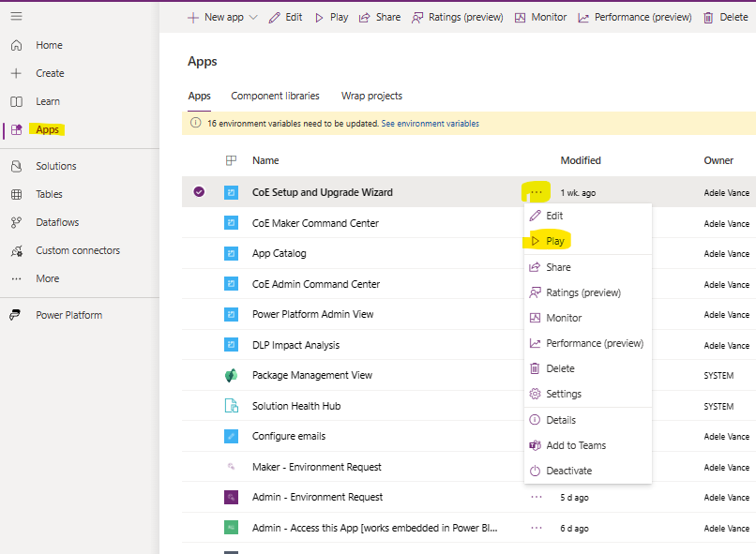Screen dimensions: 756x554
Task: Open the ellipsis menu for Admin - Environment Request
Action: [536, 497]
